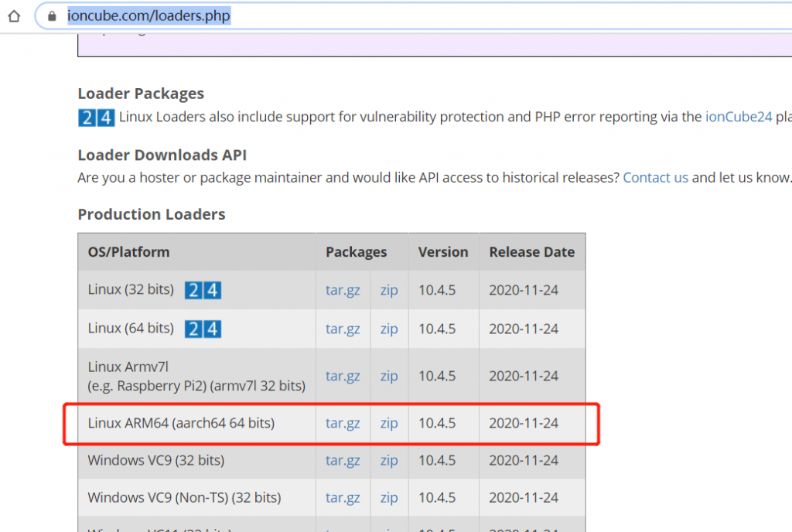Download zip for Linux (32 bits)

coord(389,291)
